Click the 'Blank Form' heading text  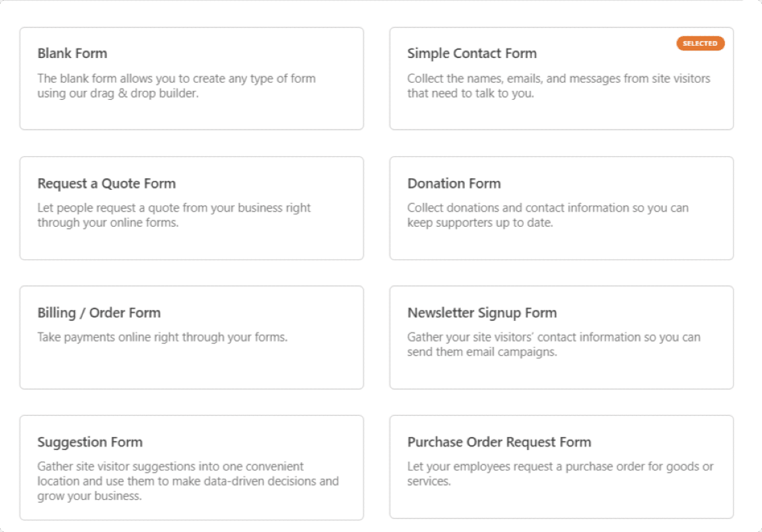click(x=72, y=53)
